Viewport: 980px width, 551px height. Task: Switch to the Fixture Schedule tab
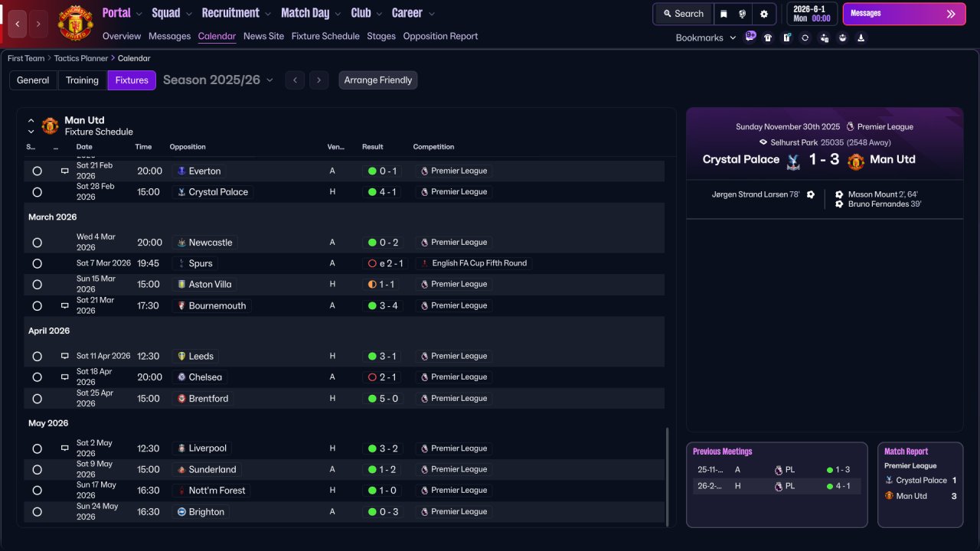tap(325, 36)
